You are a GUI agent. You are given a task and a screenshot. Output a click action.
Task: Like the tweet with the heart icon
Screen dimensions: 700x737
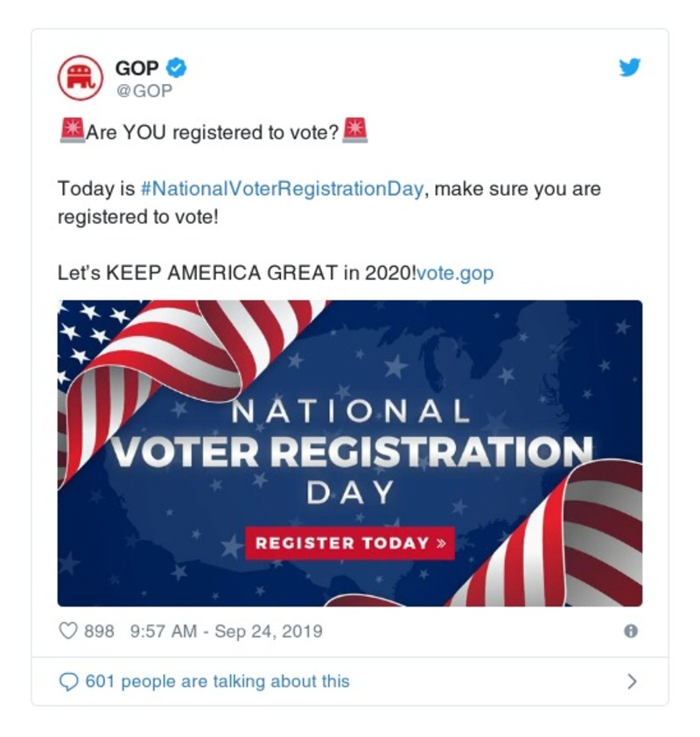[x=67, y=630]
